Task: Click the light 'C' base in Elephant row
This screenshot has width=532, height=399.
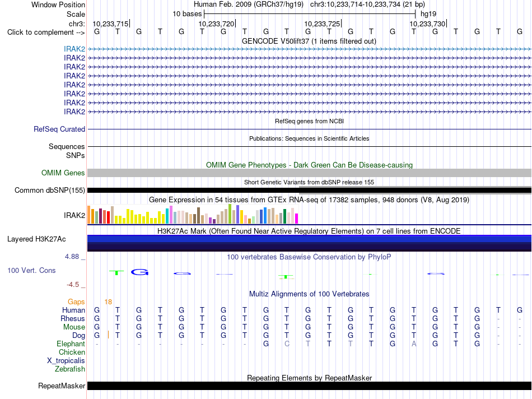Action: click(287, 344)
